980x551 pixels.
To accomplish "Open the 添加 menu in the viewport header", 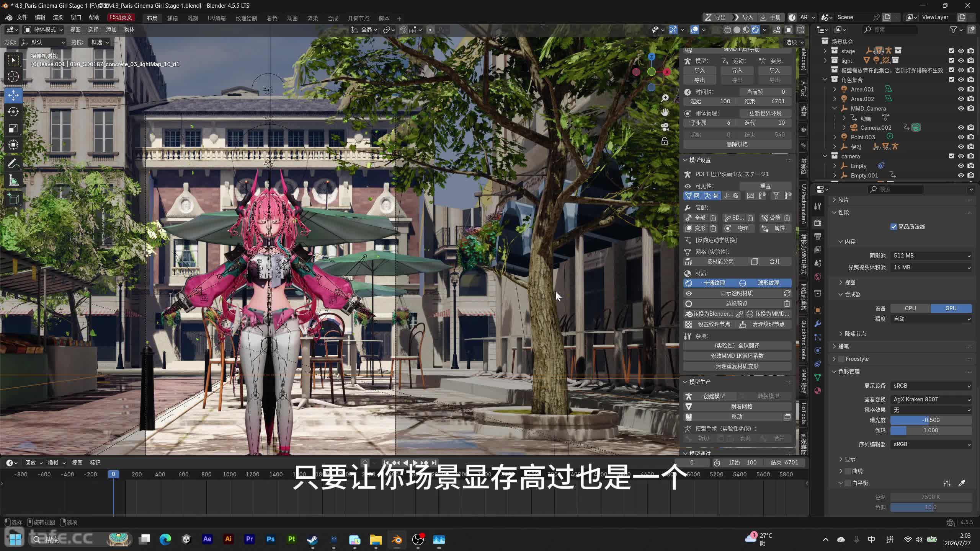I will (x=111, y=30).
